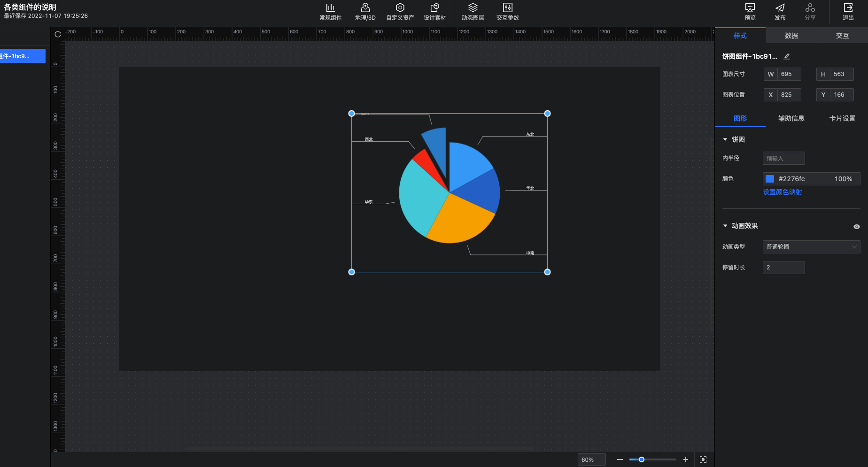Click the bottom-right selection handle
The height and width of the screenshot is (467, 868).
pyautogui.click(x=547, y=272)
